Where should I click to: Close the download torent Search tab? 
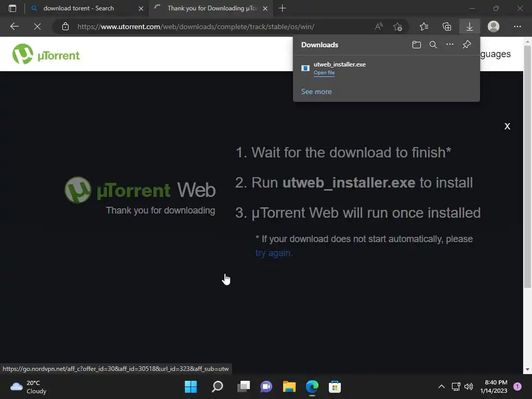(141, 8)
